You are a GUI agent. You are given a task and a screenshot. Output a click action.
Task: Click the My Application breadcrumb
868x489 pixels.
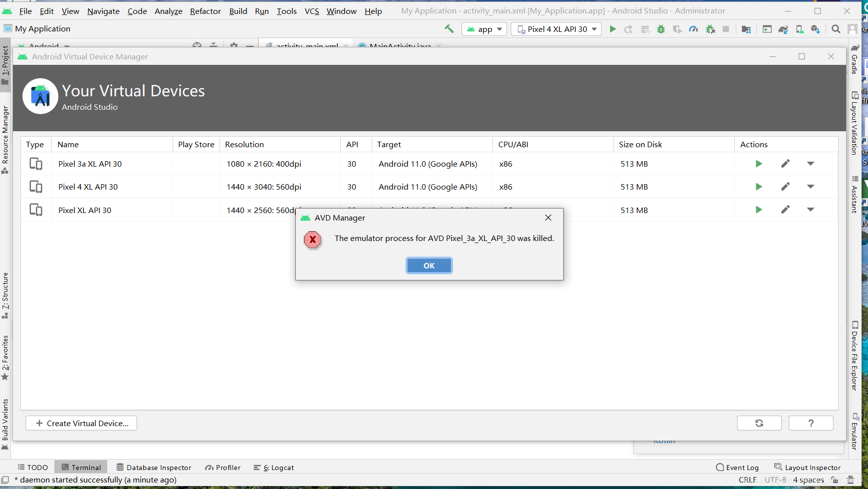[42, 29]
